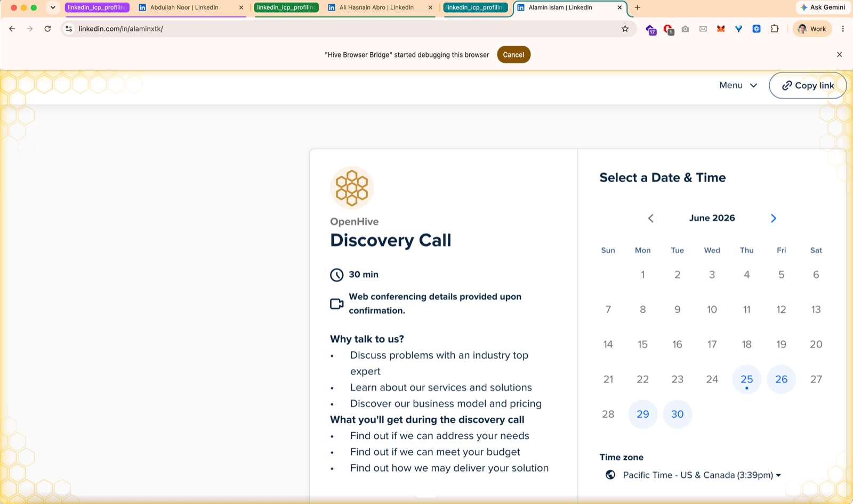Image resolution: width=853 pixels, height=504 pixels.
Task: Cancel the Hive Browser Bridge debugging
Action: click(513, 54)
